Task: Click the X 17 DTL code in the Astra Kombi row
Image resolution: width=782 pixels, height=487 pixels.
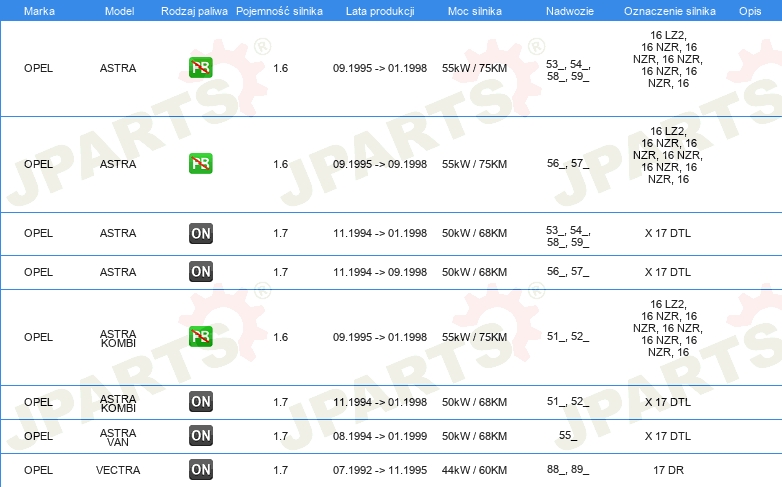Action: point(668,402)
